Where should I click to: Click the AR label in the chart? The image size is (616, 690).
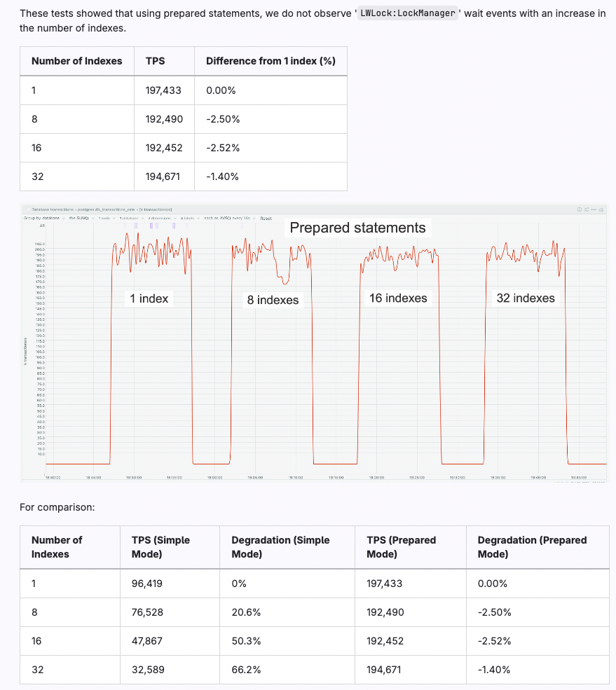(43, 226)
